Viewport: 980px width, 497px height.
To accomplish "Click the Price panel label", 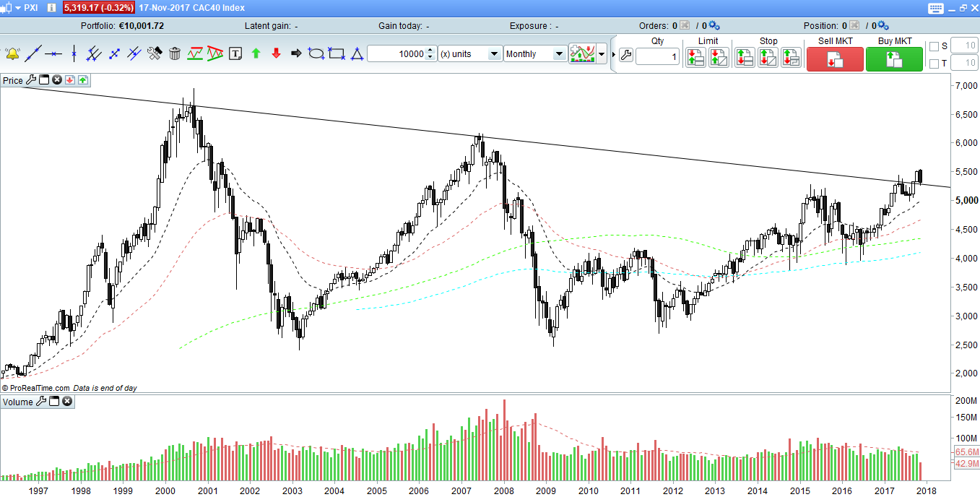I will 13,80.
